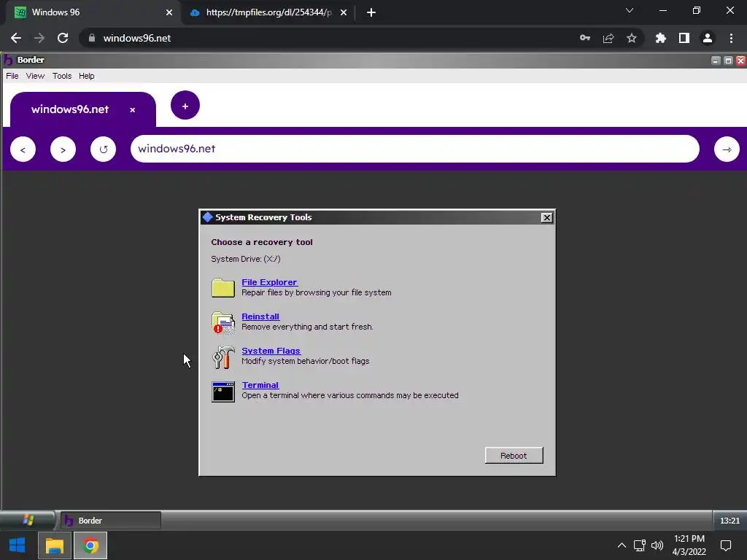
Task: Click the blue diamond System Recovery Tools title icon
Action: coord(207,217)
